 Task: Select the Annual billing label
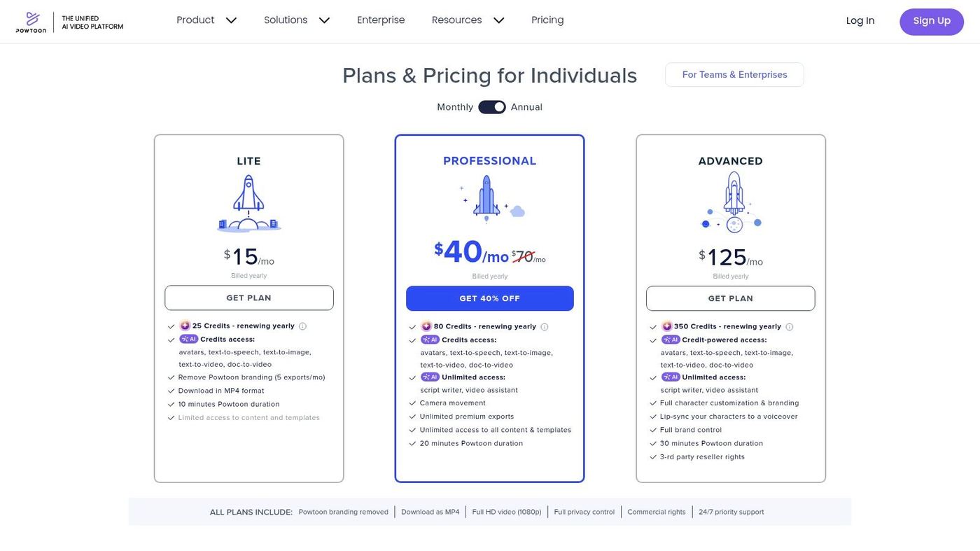click(x=526, y=107)
